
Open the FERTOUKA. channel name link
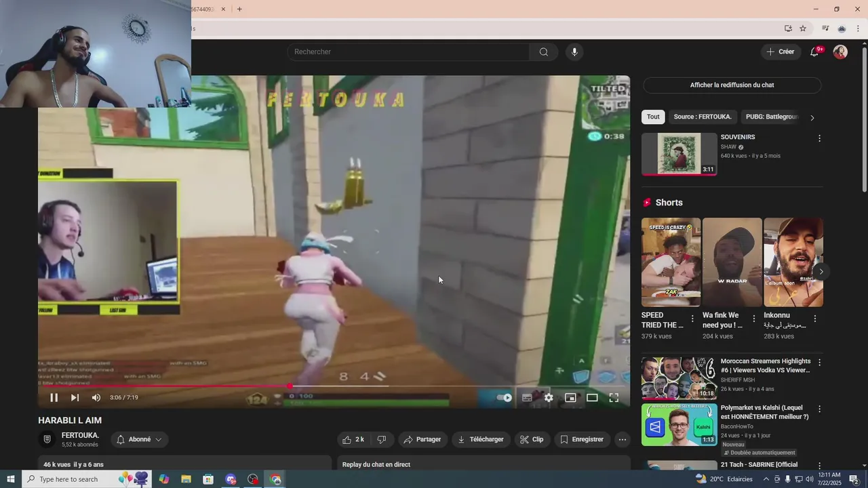tap(80, 435)
